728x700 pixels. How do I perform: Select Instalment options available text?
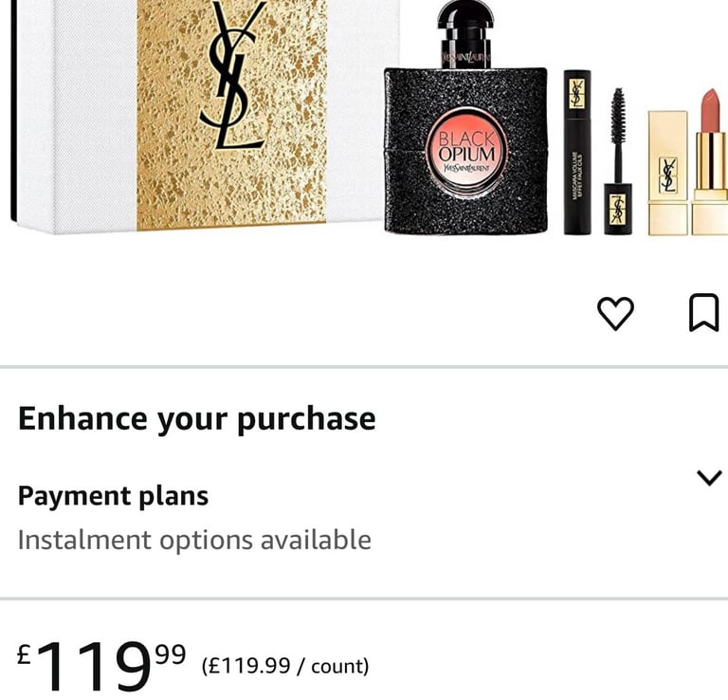pyautogui.click(x=194, y=541)
